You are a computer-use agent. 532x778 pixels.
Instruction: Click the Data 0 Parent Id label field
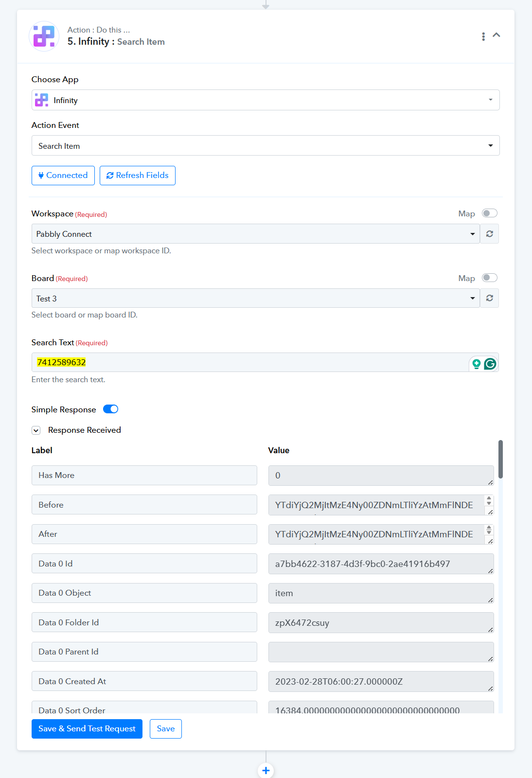(144, 652)
